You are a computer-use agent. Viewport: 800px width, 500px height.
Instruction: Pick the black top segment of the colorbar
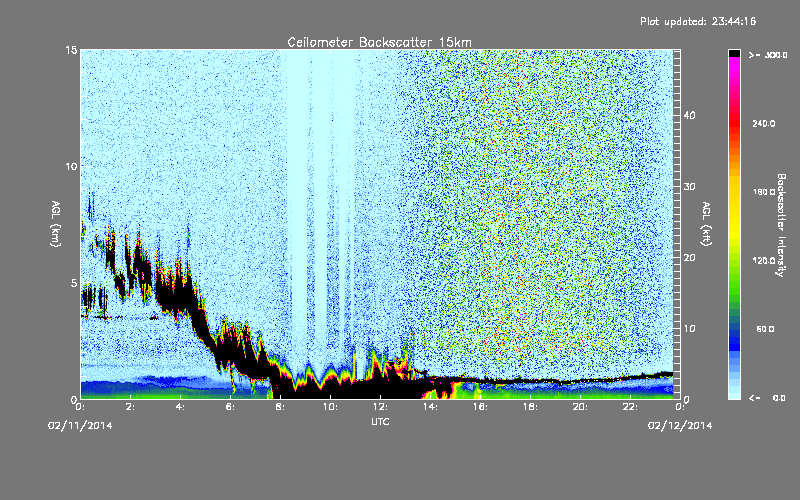pos(734,53)
